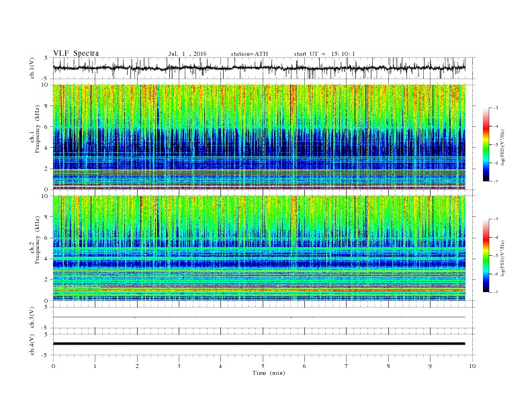This screenshot has width=532, height=411.
Task: Click the "VLF Spectra" plot title
Action: (76, 53)
